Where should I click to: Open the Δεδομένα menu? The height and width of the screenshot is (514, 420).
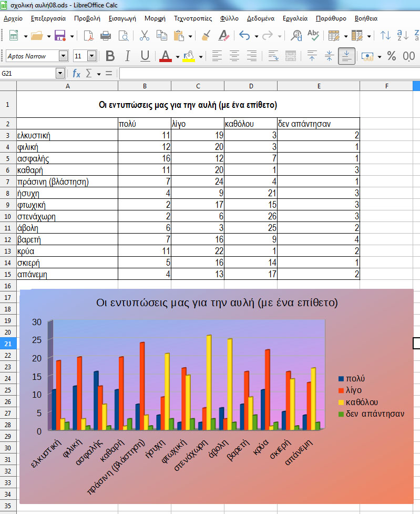261,18
